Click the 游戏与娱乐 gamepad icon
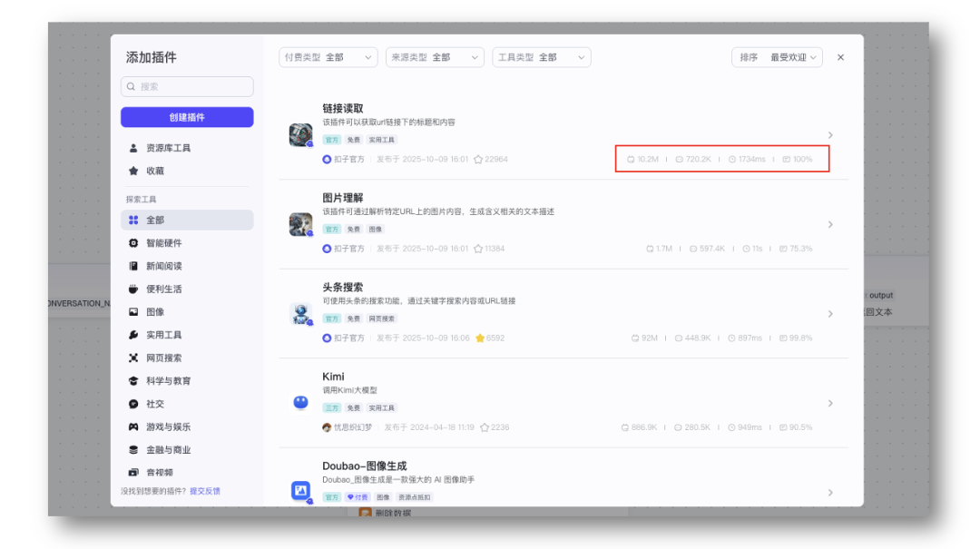980x549 pixels. [x=133, y=426]
